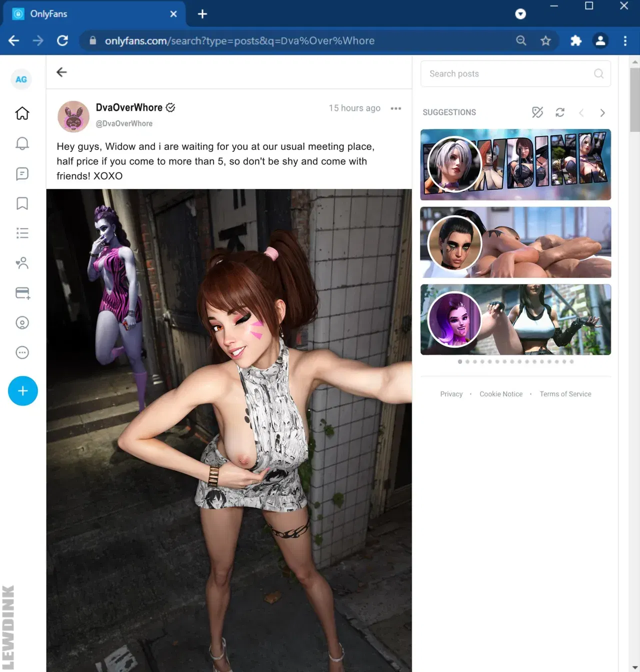Open the browser three-dot menu
The image size is (640, 672).
[625, 40]
